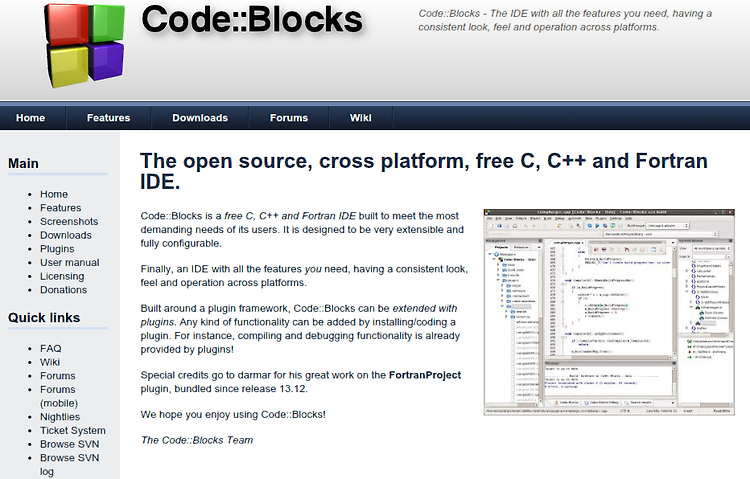Click Home link in Main sidebar
The height and width of the screenshot is (479, 750).
pyautogui.click(x=54, y=194)
